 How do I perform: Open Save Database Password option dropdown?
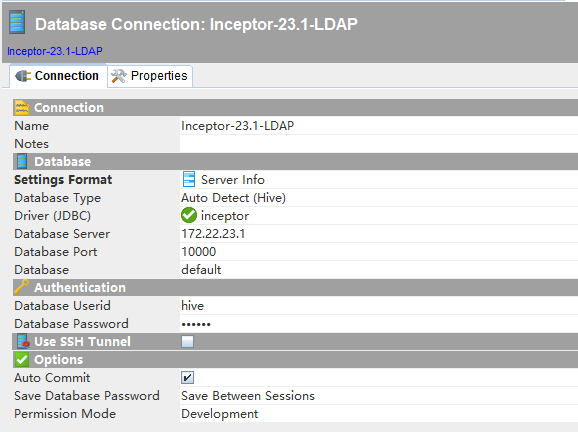379,396
